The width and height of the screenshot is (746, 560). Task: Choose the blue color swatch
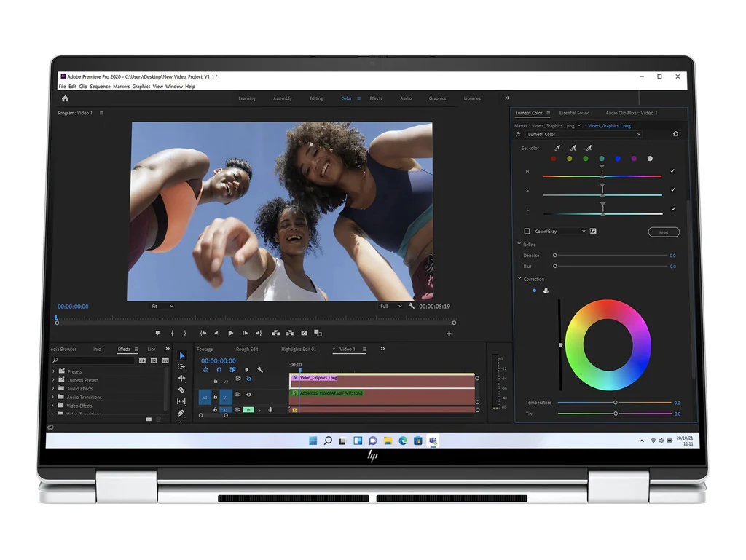[618, 159]
